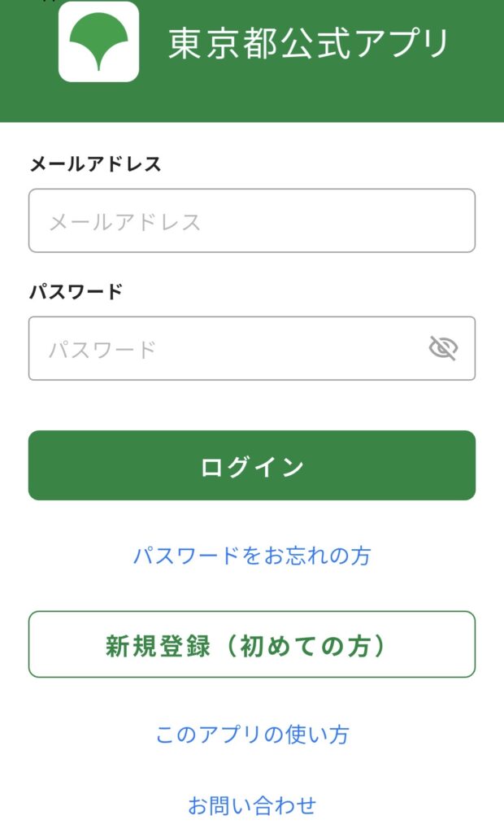Open the このアプリの使い方 link

(252, 735)
